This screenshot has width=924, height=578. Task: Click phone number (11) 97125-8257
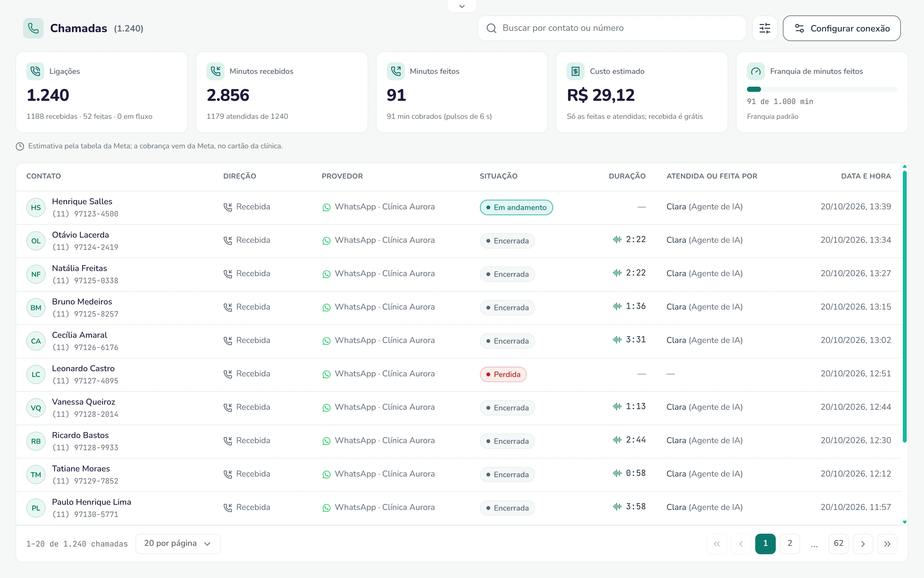(85, 314)
